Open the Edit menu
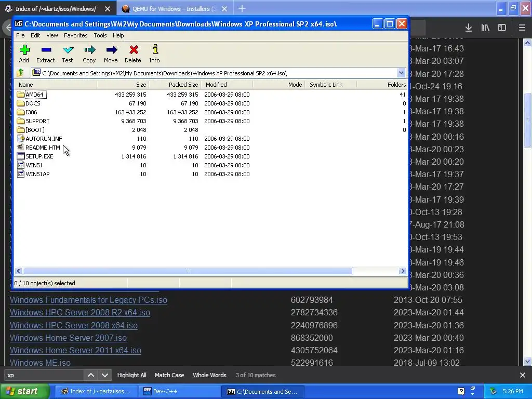532x399 pixels. pyautogui.click(x=35, y=35)
